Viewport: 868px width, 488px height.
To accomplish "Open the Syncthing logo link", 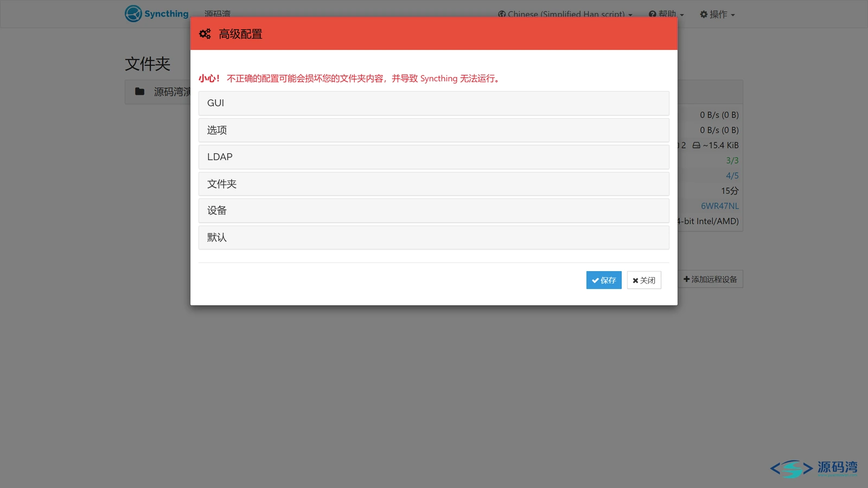I will (x=157, y=14).
